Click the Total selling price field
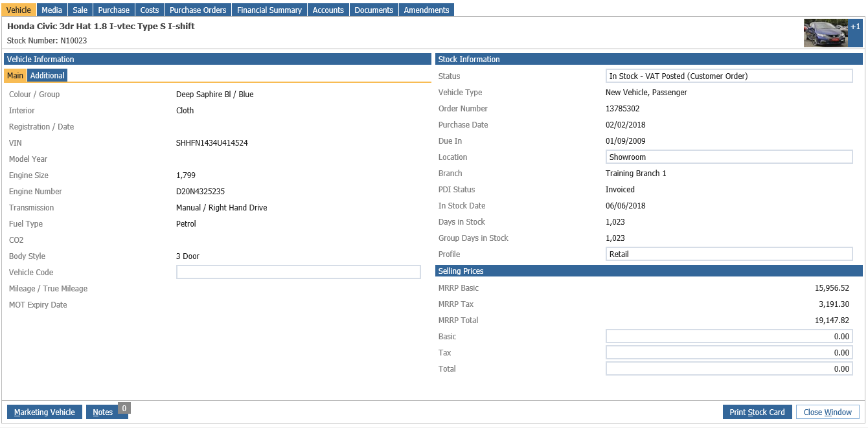Screen dimensions: 868x428 (x=729, y=369)
